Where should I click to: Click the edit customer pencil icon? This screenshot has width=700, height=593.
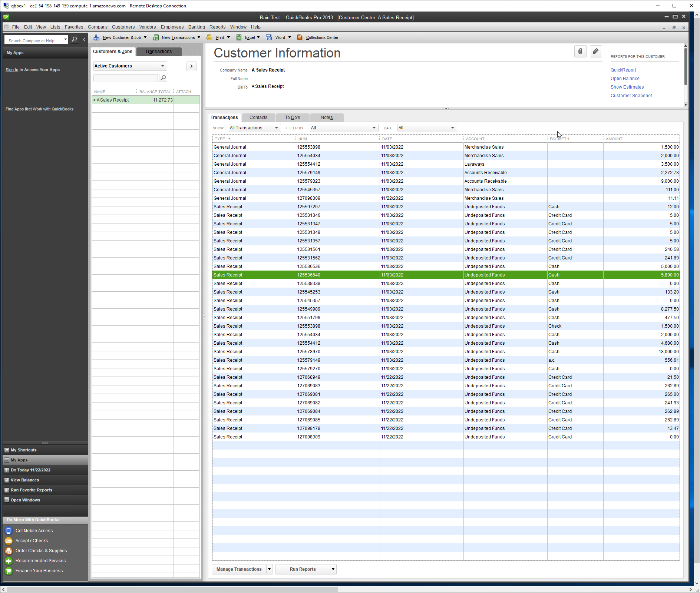[x=596, y=52]
